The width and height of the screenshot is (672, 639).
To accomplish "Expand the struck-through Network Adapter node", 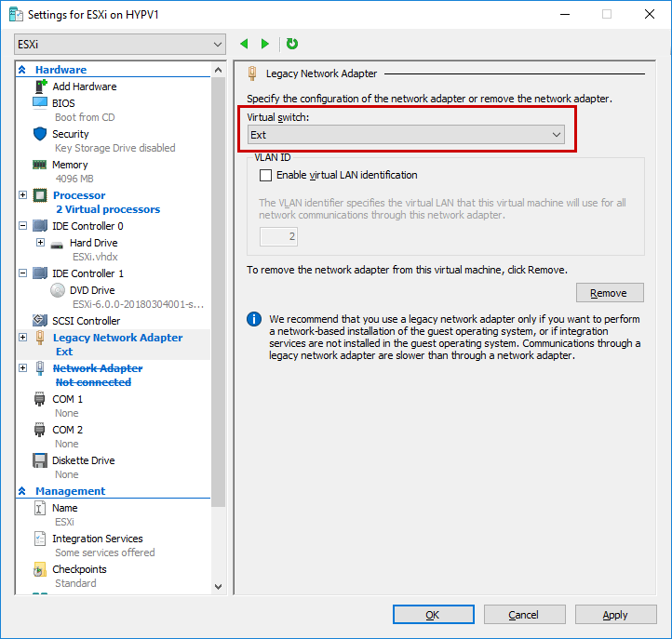I will tap(23, 368).
